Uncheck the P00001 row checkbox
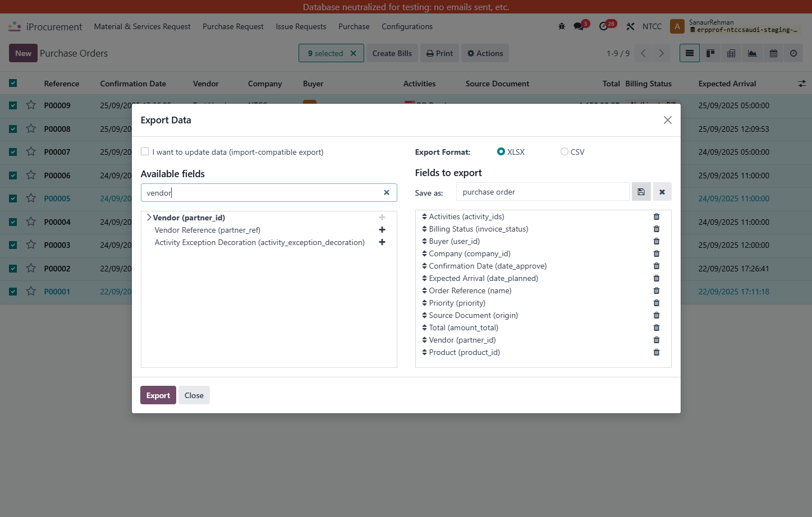Image resolution: width=812 pixels, height=517 pixels. coord(13,292)
